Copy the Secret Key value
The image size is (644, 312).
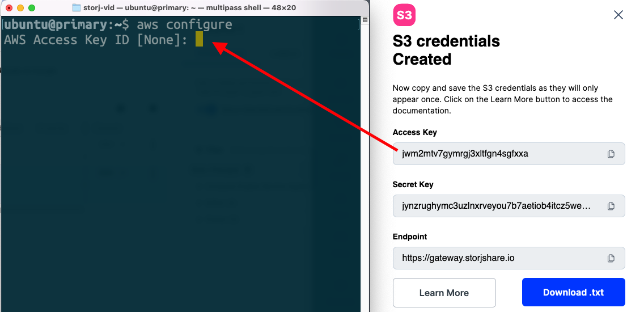(x=611, y=206)
